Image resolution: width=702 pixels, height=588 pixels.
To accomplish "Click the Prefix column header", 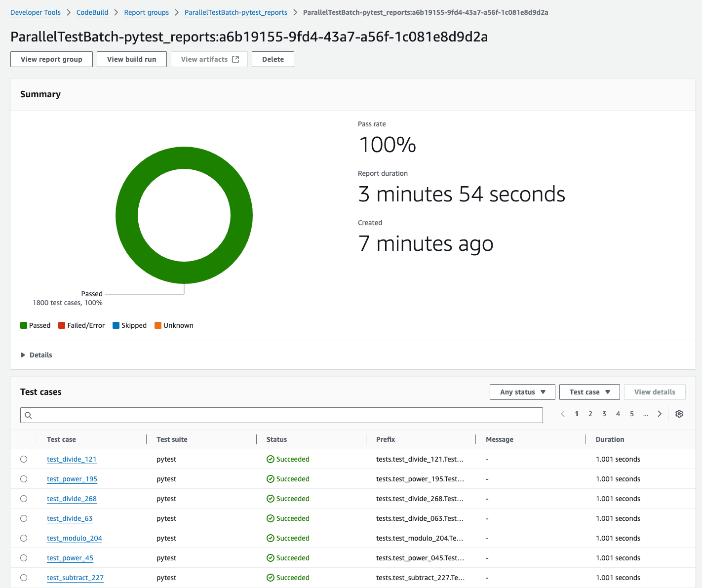I will (386, 439).
